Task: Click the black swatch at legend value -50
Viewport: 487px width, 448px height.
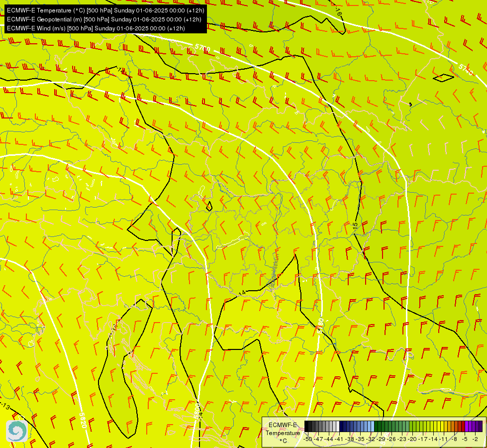Action: click(x=306, y=426)
